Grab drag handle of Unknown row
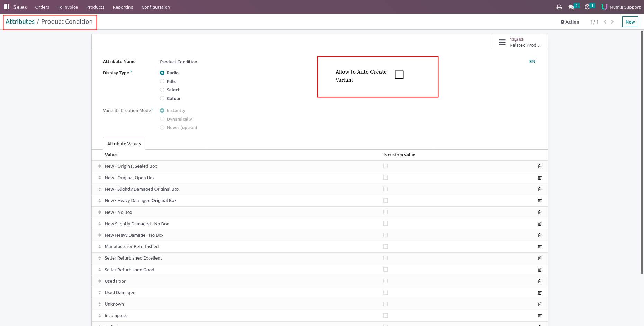 pos(100,304)
